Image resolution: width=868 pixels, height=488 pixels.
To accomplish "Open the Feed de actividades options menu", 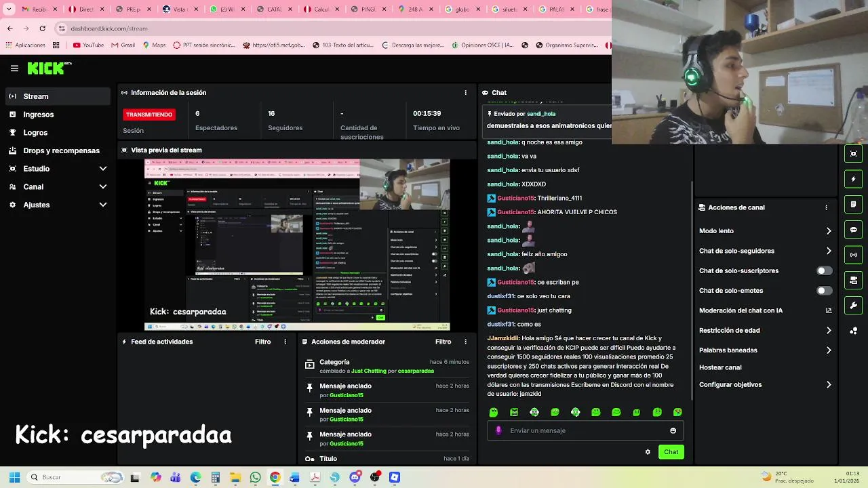I will [x=285, y=342].
